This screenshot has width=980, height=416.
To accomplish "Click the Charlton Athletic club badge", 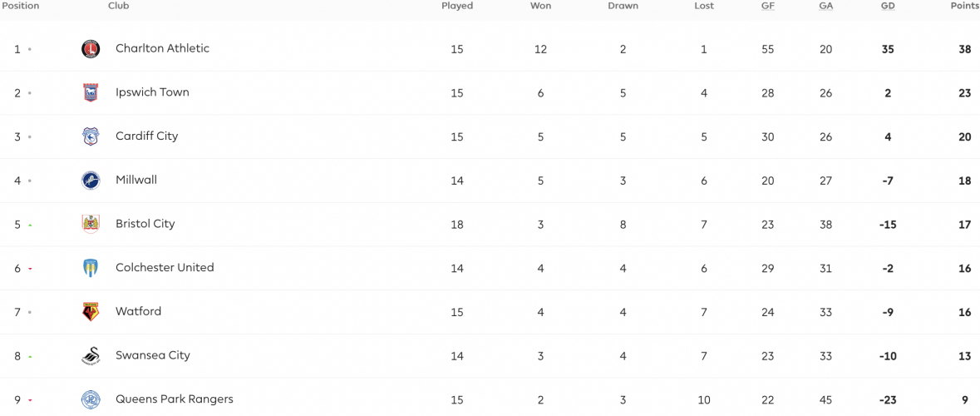I will [91, 49].
